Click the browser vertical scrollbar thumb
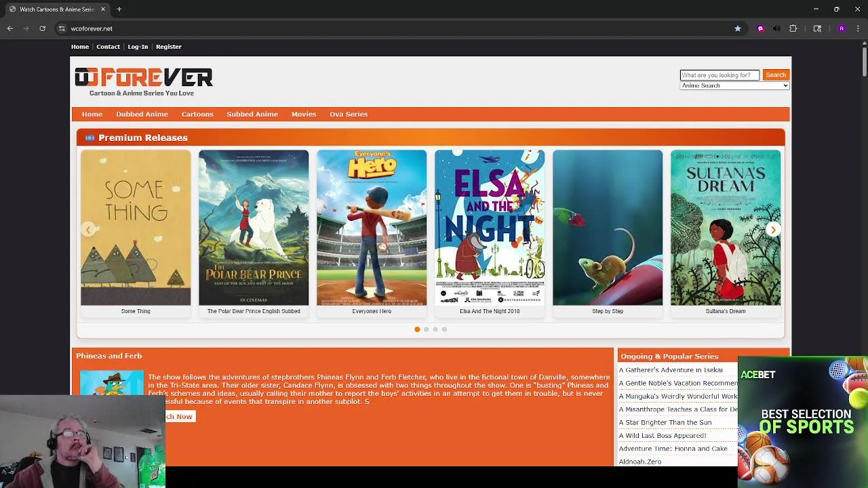The height and width of the screenshot is (488, 868). [x=864, y=62]
